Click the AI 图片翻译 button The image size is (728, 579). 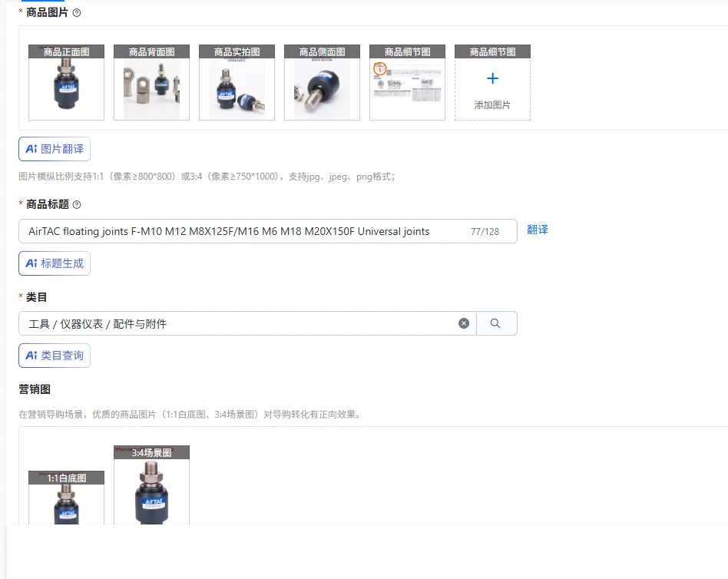55,149
